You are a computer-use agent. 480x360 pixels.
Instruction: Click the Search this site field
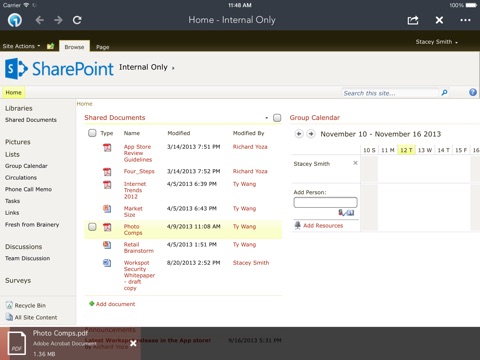(390, 93)
